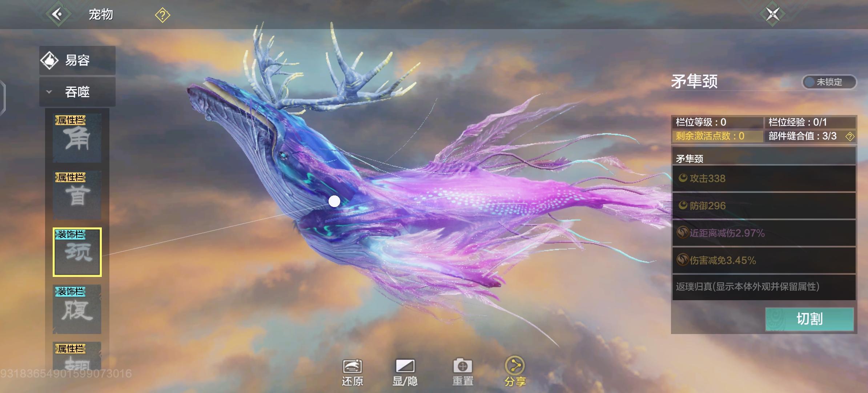
Task: Click the 返璞归真 option row
Action: (x=763, y=287)
